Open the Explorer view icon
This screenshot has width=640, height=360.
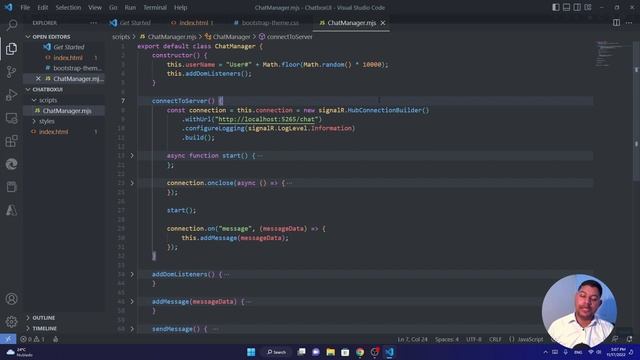tap(11, 49)
